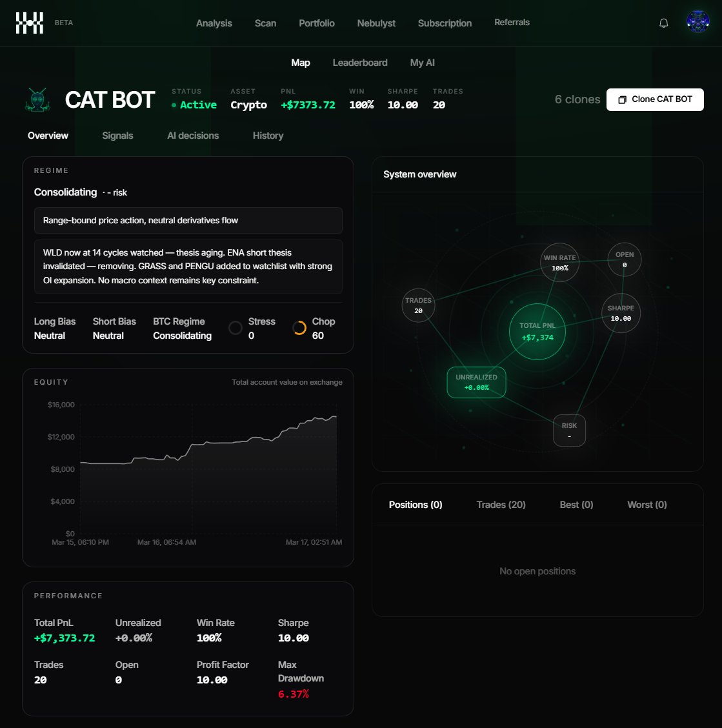This screenshot has height=728, width=722.
Task: Open Scan in top navigation
Action: [x=266, y=23]
